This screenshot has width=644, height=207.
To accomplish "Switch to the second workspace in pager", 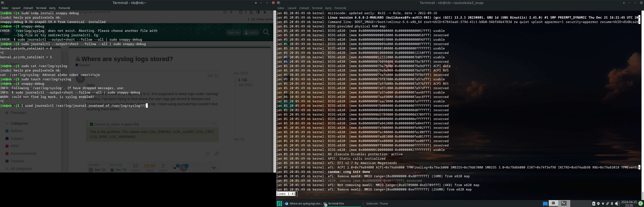I will click(x=564, y=203).
